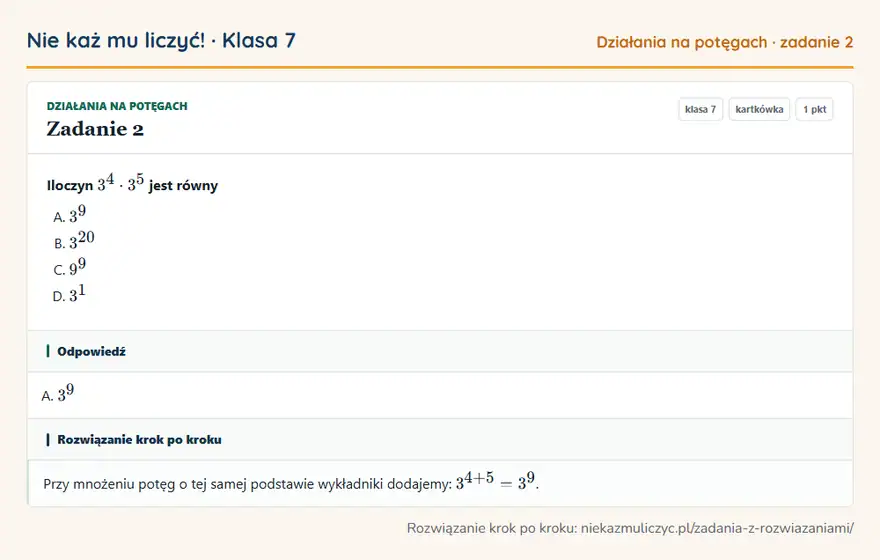Click the '1 pkt' tag

click(x=814, y=109)
